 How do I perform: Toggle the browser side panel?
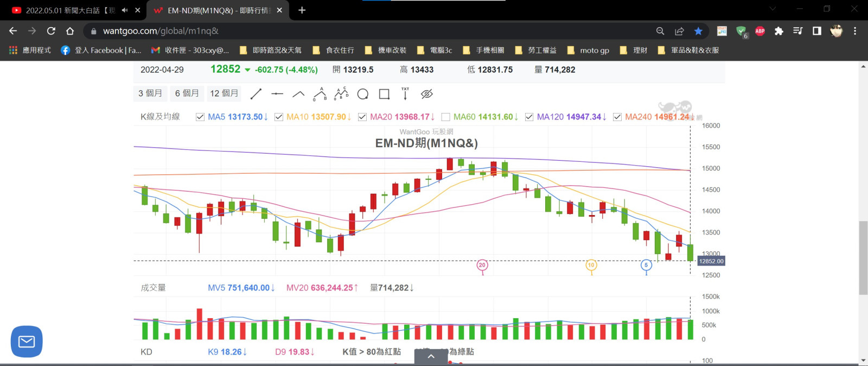[x=816, y=31]
